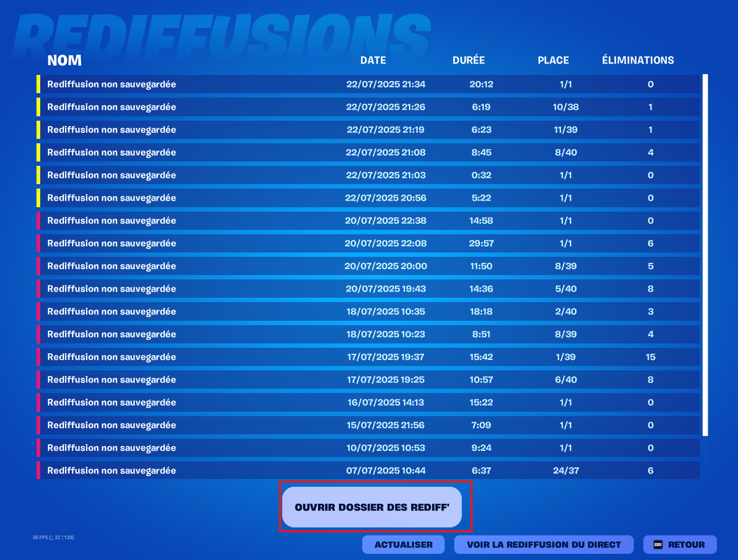Sort replays by the DATE column

tap(373, 60)
